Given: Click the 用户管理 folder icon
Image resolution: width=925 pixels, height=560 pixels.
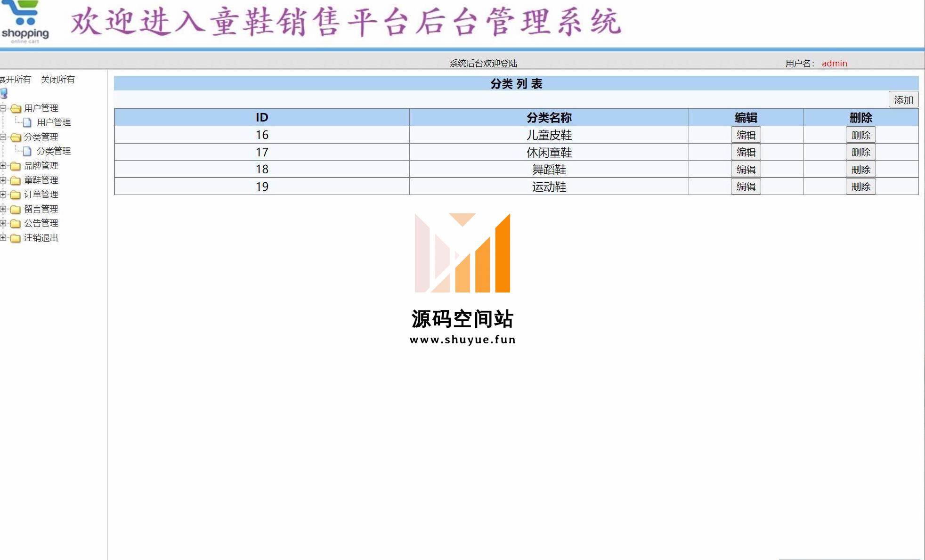Looking at the screenshot, I should coord(16,108).
